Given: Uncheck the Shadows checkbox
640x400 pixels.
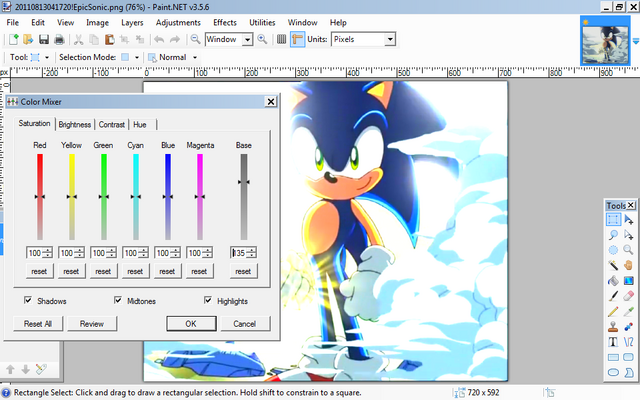Looking at the screenshot, I should coord(28,300).
